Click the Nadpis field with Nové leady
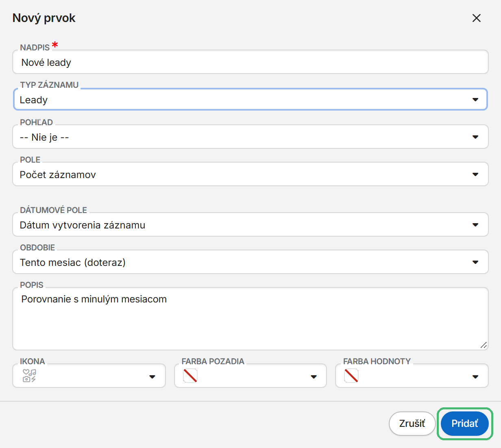Screen dimensions: 501x448 click(250, 62)
